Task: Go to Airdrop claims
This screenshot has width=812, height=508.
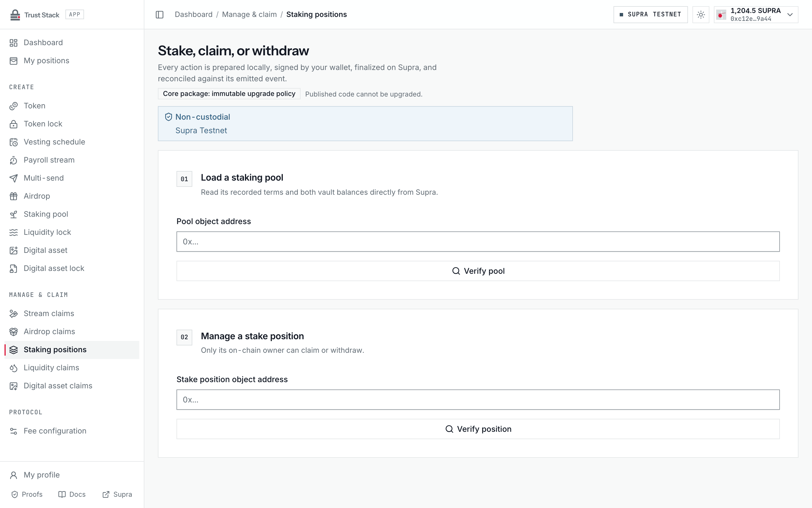Action: click(72, 332)
